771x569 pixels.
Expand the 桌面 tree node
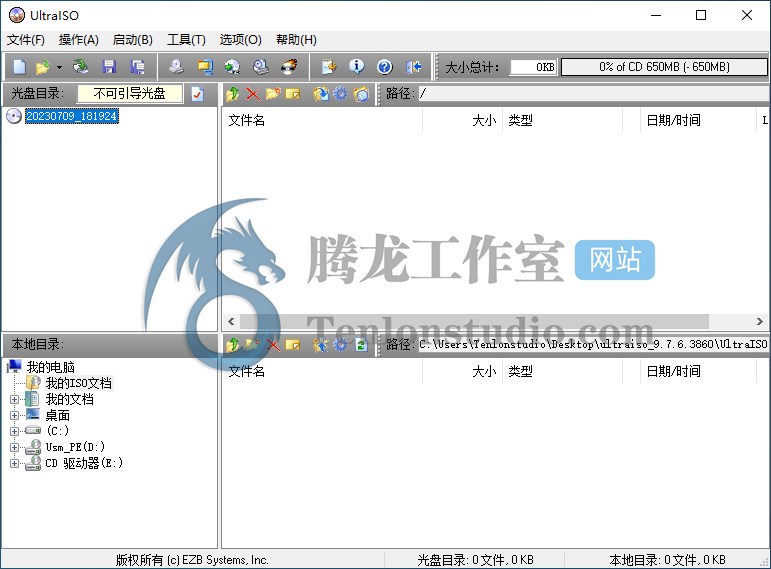(14, 416)
